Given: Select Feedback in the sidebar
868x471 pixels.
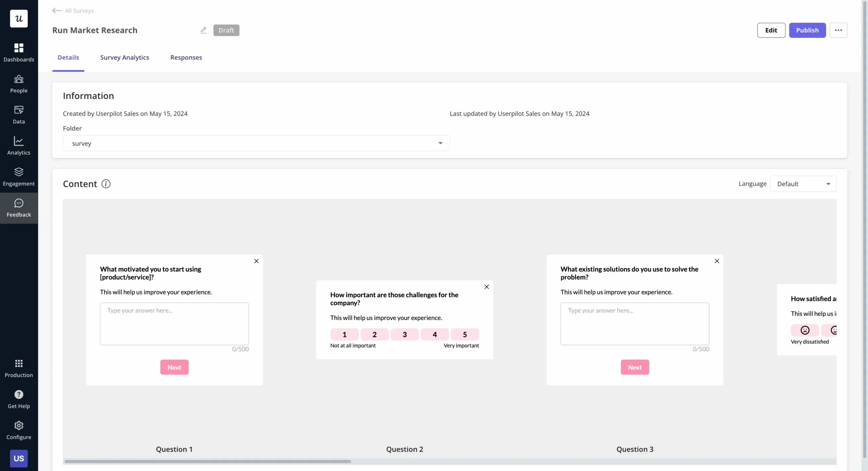Looking at the screenshot, I should click(19, 208).
